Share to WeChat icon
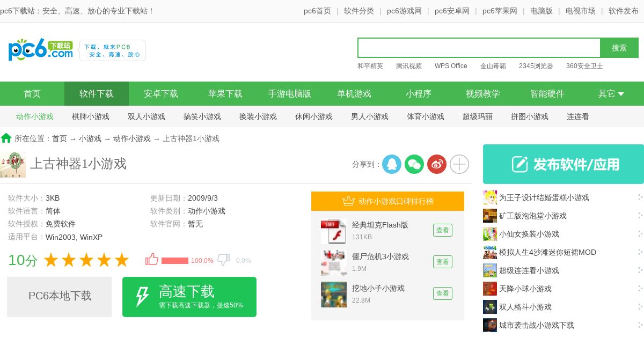The height and width of the screenshot is (338, 644). coord(414,164)
